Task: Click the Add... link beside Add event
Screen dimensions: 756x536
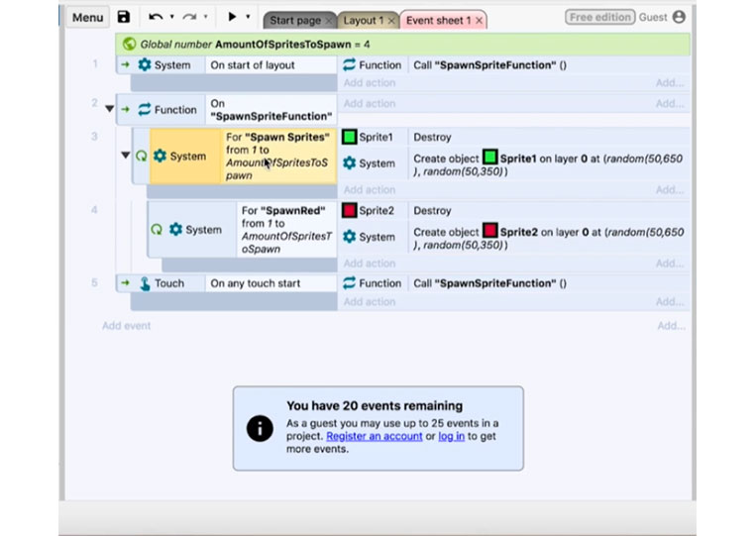Action: 671,326
